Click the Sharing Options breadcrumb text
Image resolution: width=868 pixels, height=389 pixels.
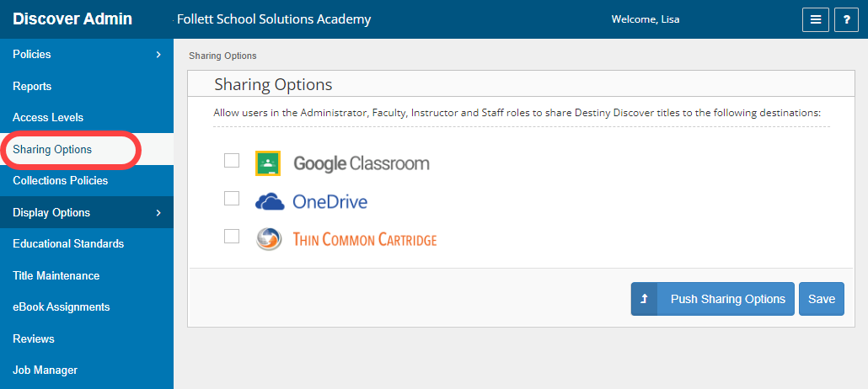click(x=222, y=56)
